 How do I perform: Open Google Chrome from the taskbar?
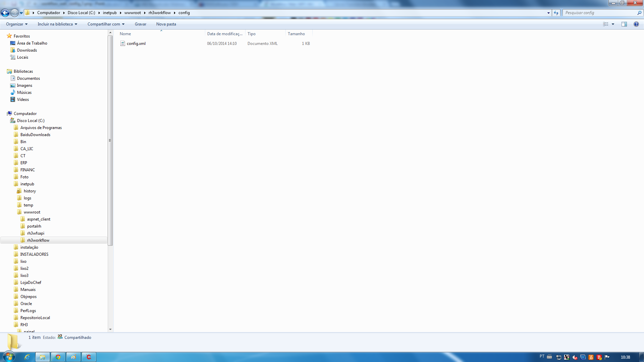click(58, 357)
